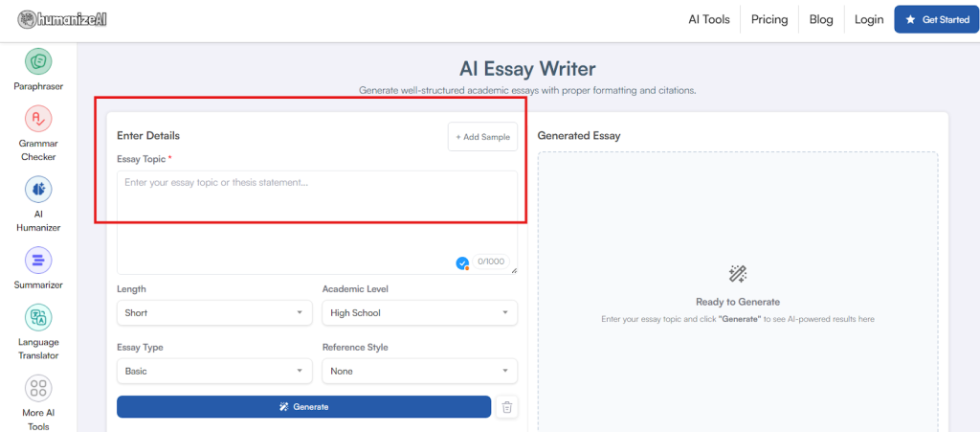Click the blue checkmark badge in textarea

tap(462, 262)
